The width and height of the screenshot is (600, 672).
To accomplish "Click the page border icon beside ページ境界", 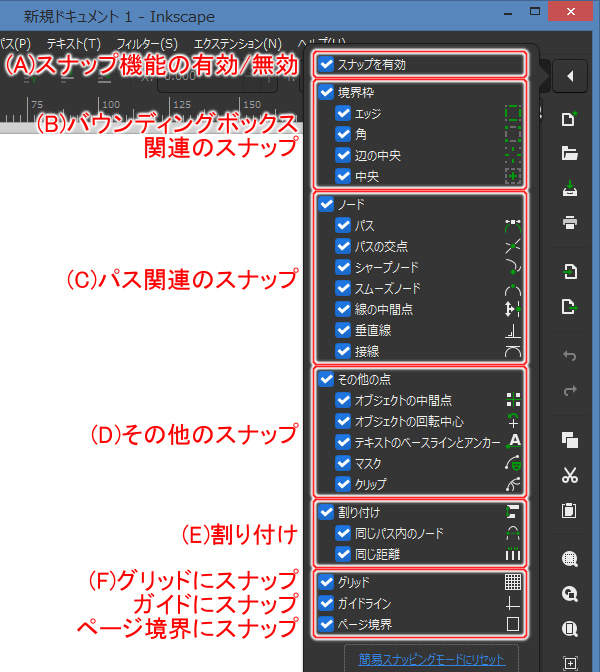I will [x=513, y=624].
